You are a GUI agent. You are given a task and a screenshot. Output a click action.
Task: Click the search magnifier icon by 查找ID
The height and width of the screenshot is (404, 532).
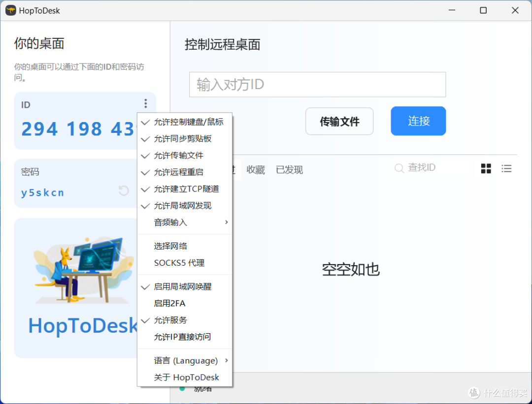[x=399, y=168]
